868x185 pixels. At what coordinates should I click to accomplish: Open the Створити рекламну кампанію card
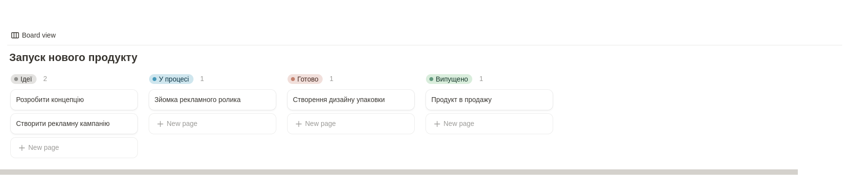(x=74, y=123)
